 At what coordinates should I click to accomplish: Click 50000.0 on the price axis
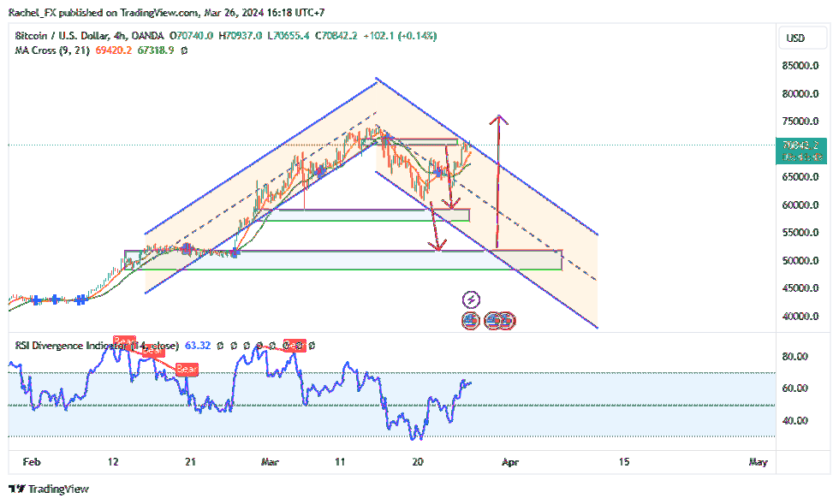[800, 261]
